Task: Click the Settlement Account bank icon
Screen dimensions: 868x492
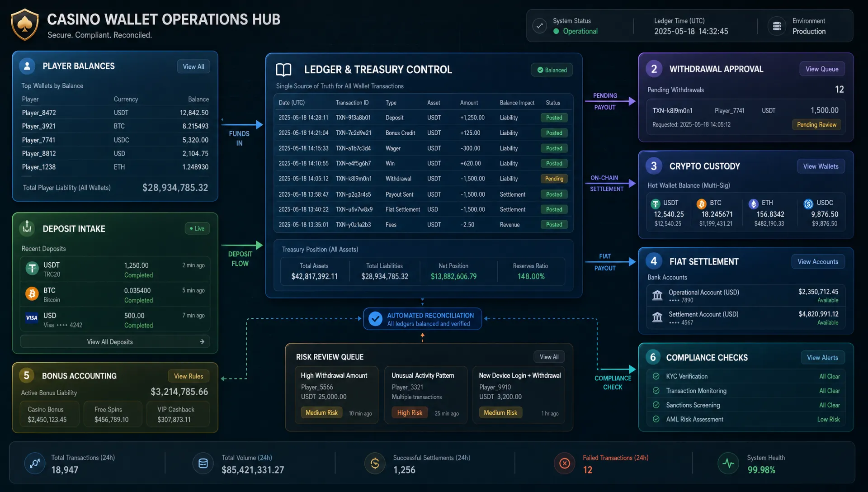Action: pyautogui.click(x=657, y=317)
